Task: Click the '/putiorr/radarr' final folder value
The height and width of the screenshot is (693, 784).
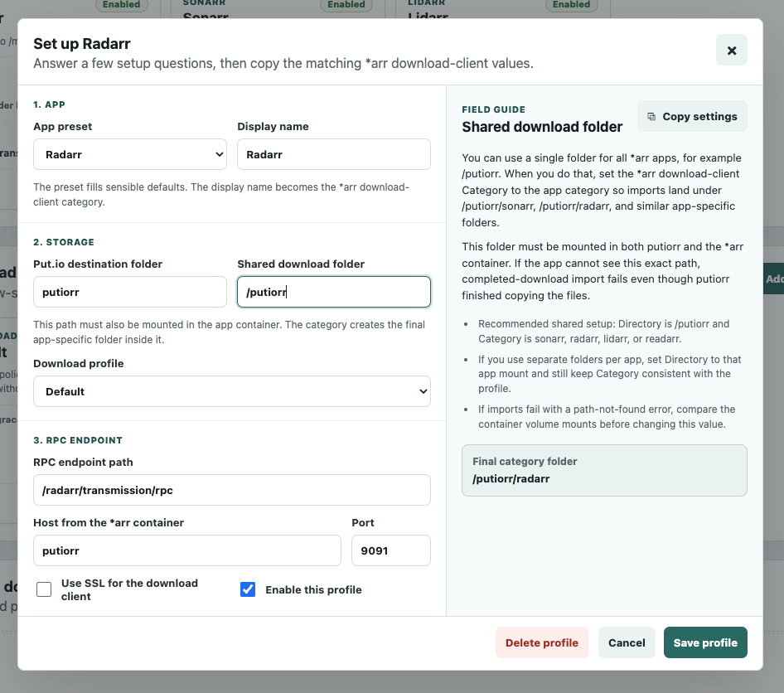Action: click(x=511, y=479)
